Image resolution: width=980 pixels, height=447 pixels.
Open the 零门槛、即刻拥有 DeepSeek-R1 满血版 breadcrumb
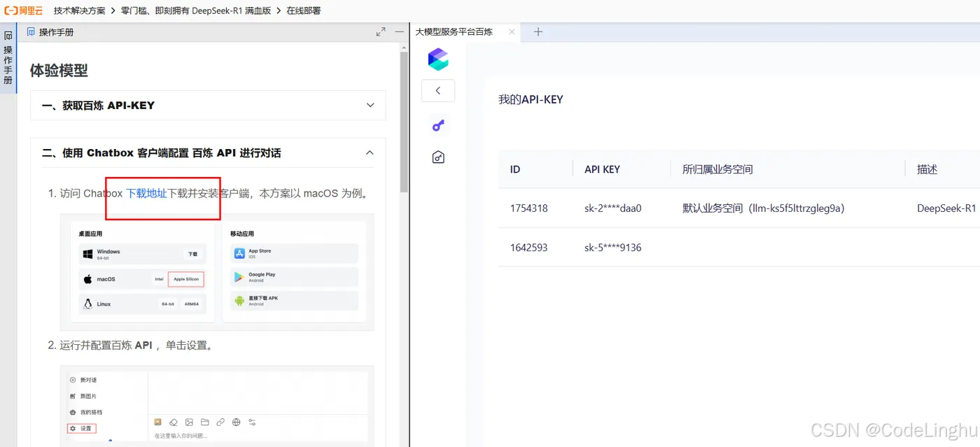pos(196,11)
